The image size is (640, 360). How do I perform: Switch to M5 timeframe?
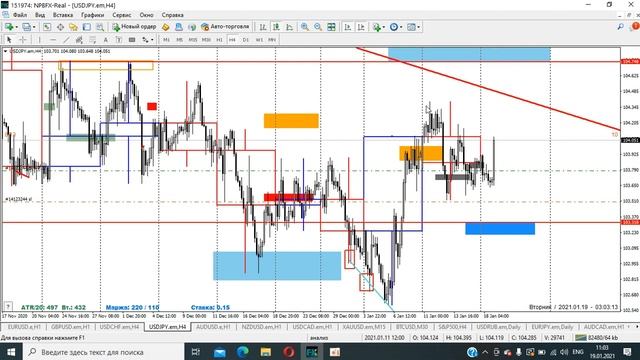(x=180, y=40)
